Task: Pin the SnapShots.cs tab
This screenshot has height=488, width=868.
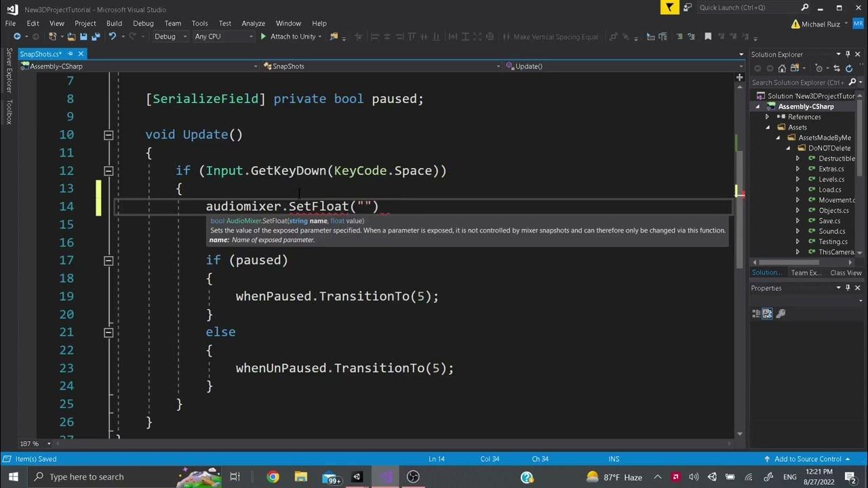Action: 71,54
